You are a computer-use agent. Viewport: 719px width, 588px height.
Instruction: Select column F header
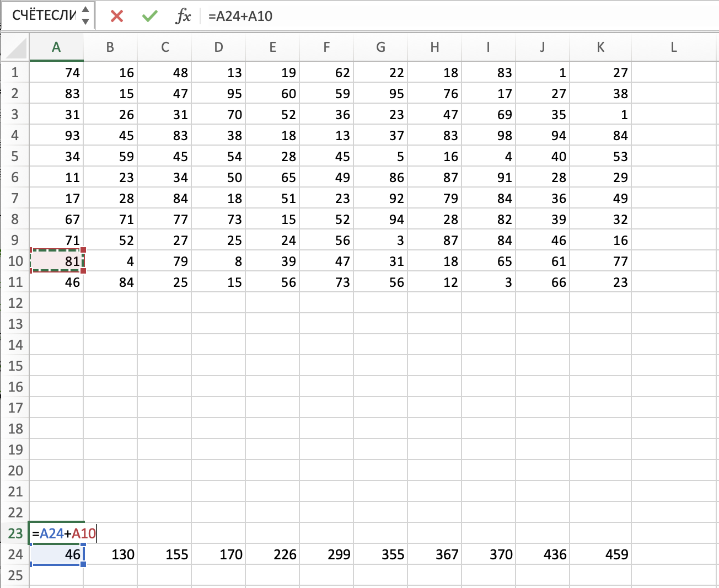(326, 47)
